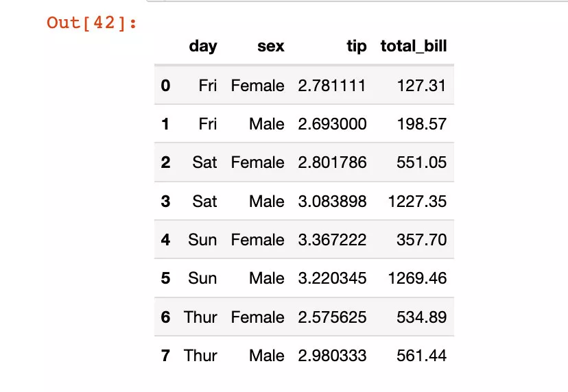Click the tip value 2.801786
The height and width of the screenshot is (392, 568).
(332, 162)
